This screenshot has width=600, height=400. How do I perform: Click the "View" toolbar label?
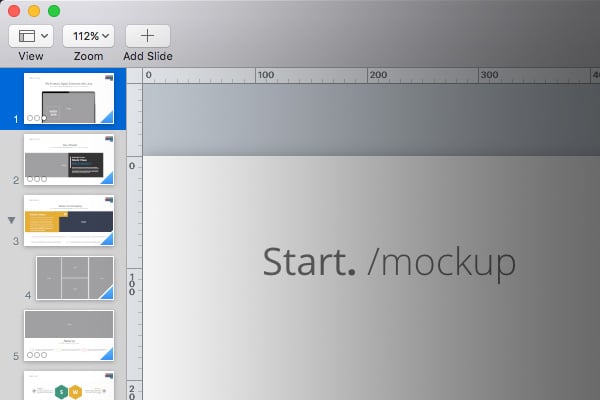[x=31, y=56]
